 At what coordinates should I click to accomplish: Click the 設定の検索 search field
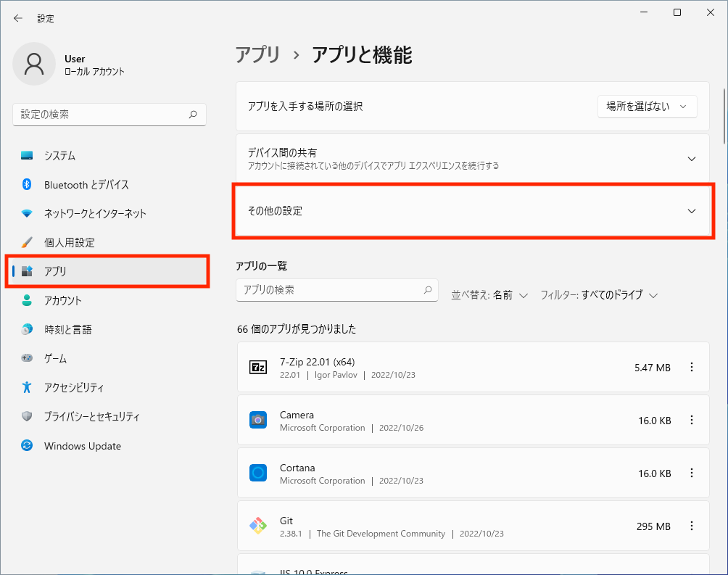pyautogui.click(x=102, y=115)
